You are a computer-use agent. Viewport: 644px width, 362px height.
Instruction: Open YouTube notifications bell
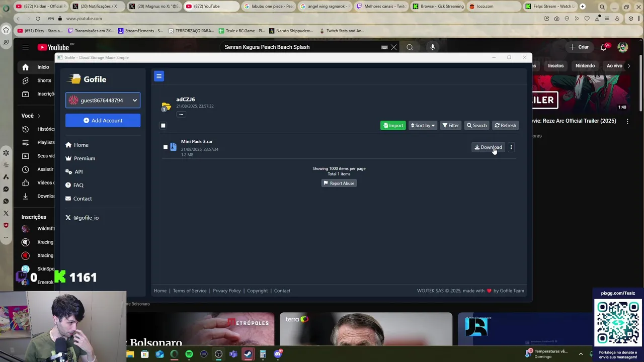click(x=604, y=47)
